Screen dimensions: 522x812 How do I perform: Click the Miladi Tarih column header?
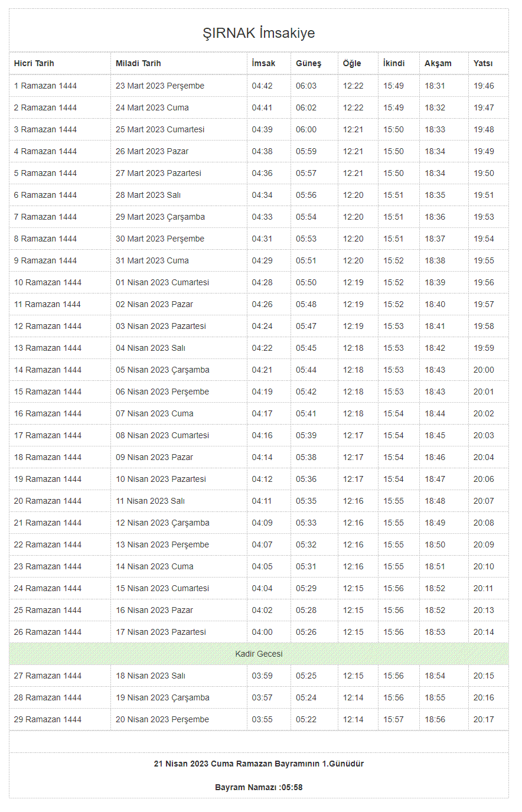click(x=138, y=63)
